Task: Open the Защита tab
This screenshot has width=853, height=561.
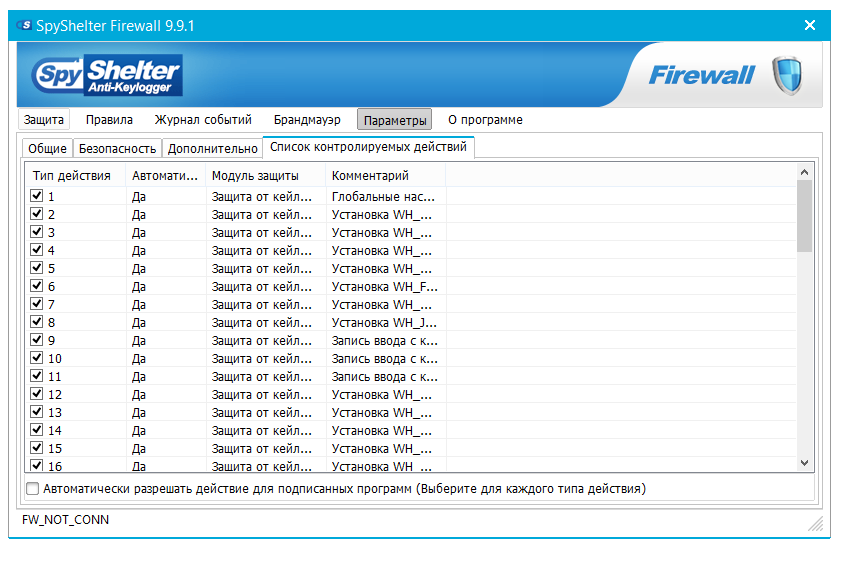Action: click(44, 120)
